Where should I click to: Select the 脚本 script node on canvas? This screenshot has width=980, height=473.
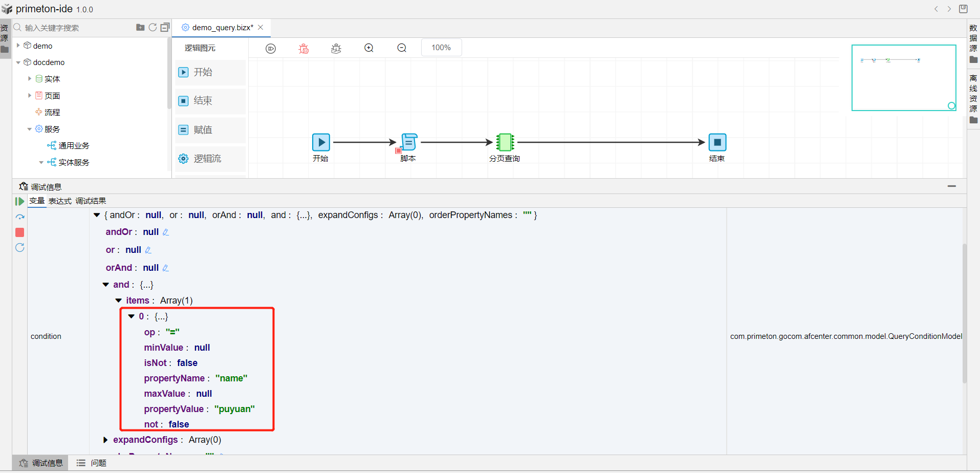408,142
